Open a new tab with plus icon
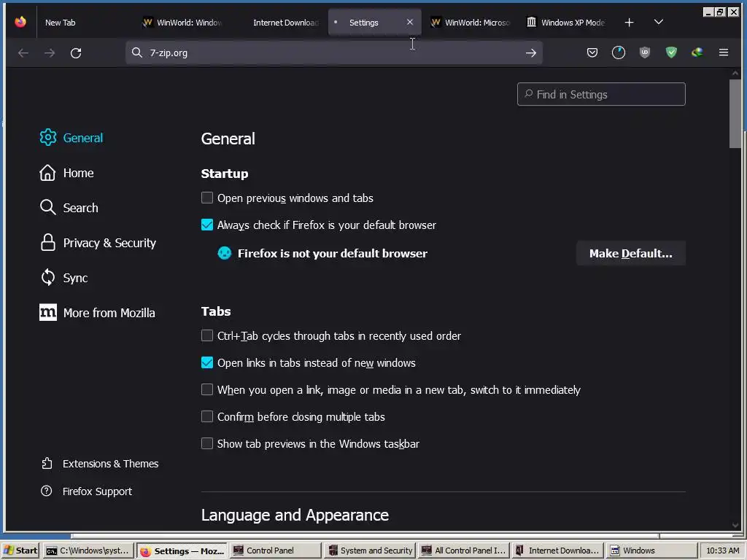 629,23
